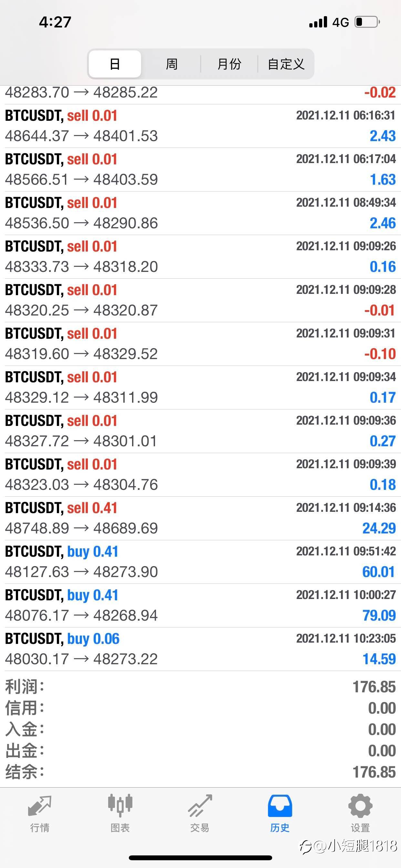Select the 日 day period tab

pyautogui.click(x=115, y=64)
